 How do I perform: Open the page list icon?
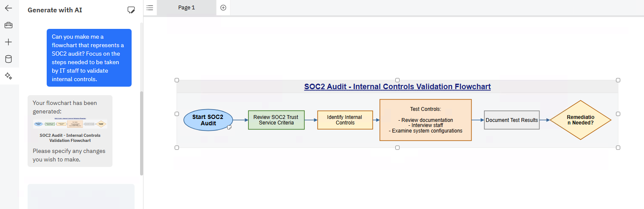click(x=150, y=8)
